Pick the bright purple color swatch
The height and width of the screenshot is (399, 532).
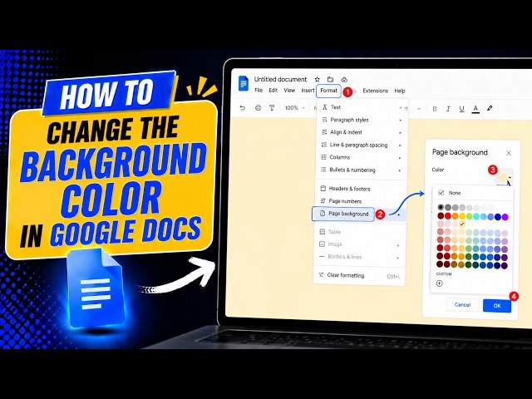click(505, 217)
